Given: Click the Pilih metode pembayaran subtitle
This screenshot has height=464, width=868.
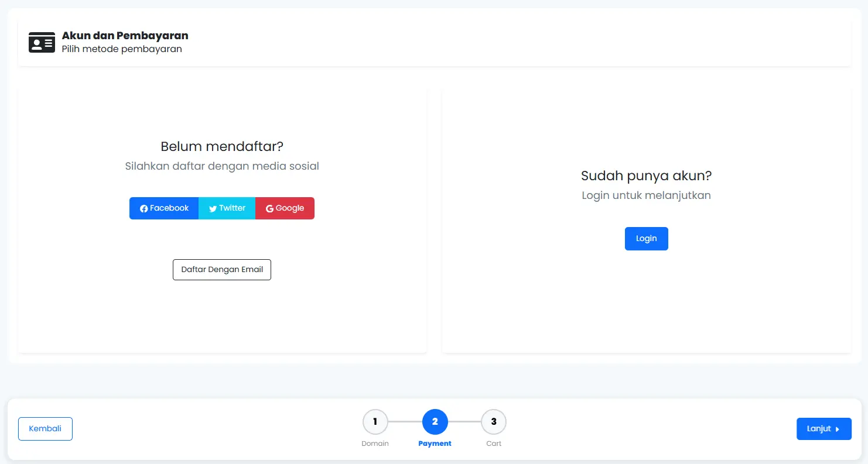Looking at the screenshot, I should pos(122,49).
